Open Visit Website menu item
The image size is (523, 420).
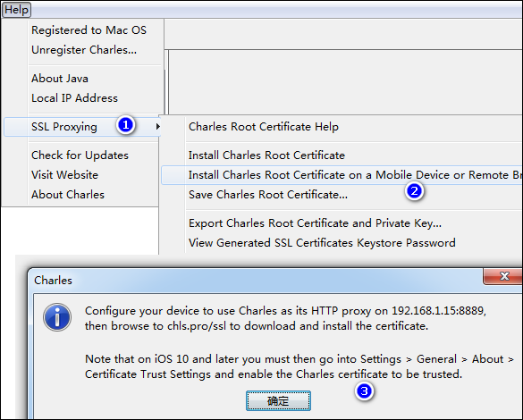coord(64,175)
